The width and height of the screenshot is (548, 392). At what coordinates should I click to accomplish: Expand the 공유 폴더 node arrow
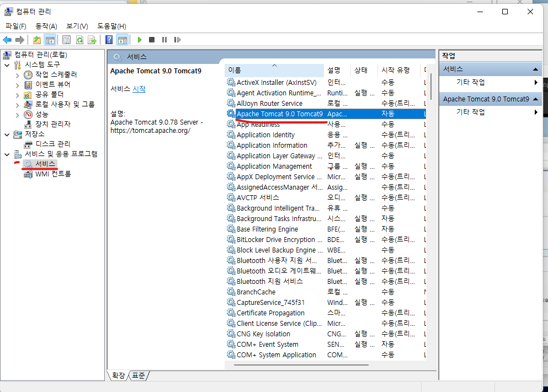click(18, 95)
